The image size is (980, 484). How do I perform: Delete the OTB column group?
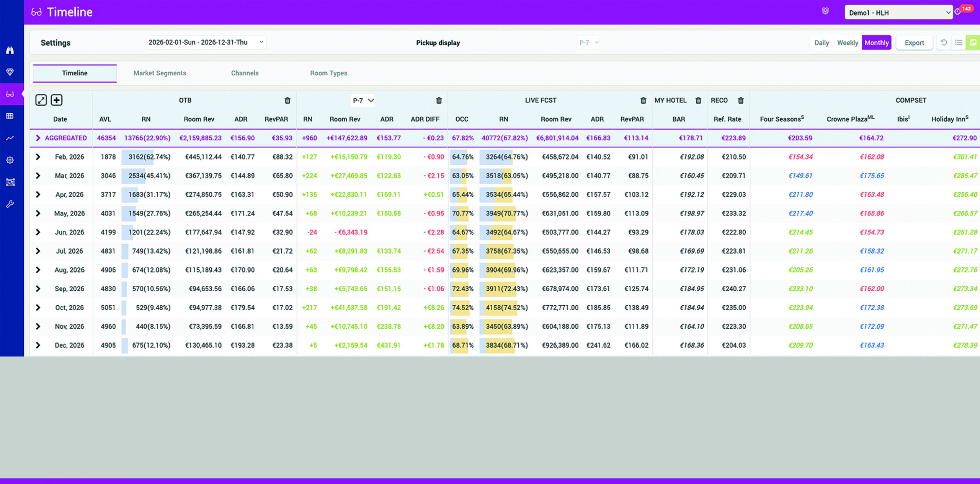coord(287,101)
